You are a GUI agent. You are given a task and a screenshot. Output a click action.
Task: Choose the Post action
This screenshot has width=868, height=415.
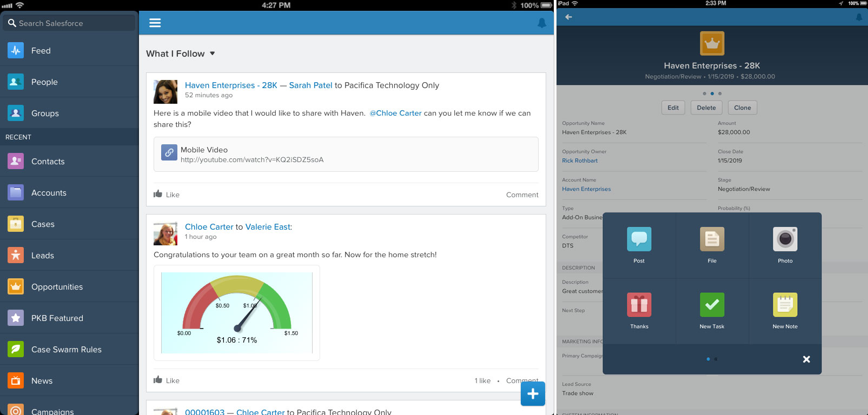click(639, 245)
